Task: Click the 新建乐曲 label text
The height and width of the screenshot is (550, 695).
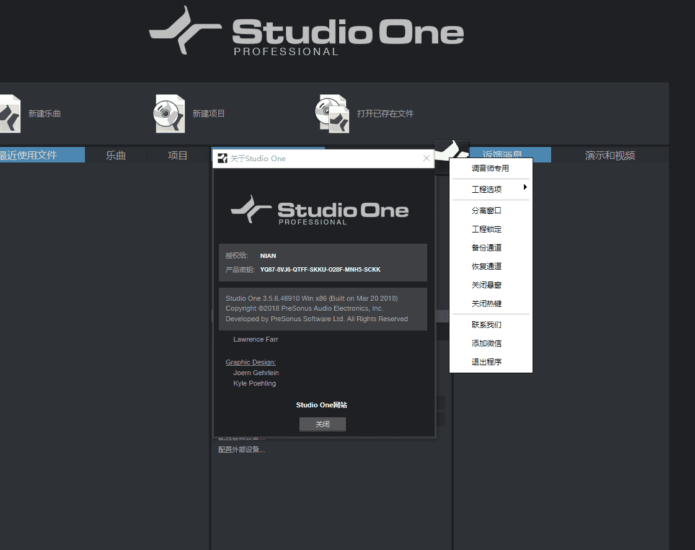Action: pyautogui.click(x=45, y=114)
